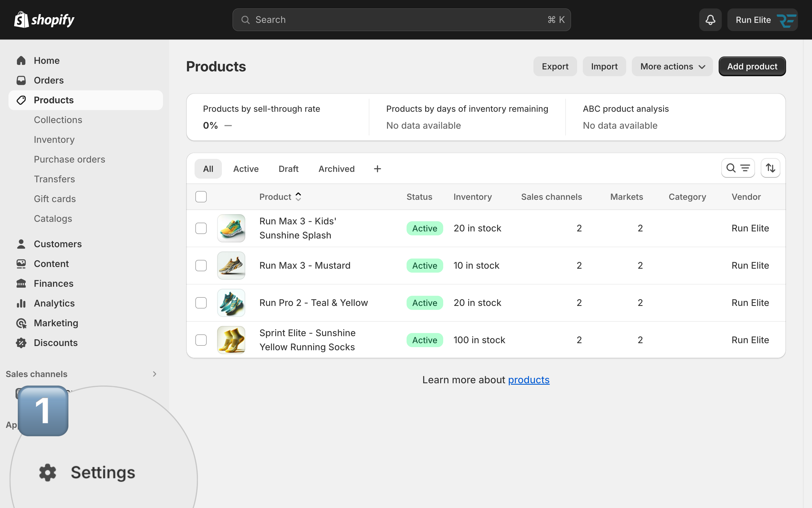Open Gift cards in sidebar
The height and width of the screenshot is (508, 812).
[55, 199]
